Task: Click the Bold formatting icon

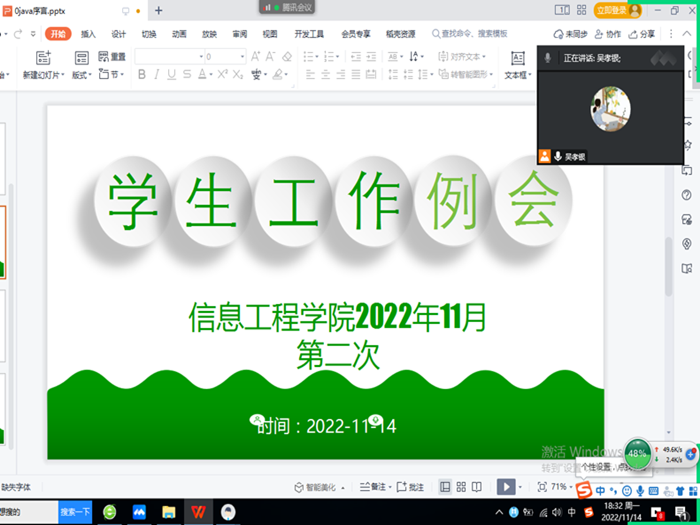Action: tap(142, 75)
